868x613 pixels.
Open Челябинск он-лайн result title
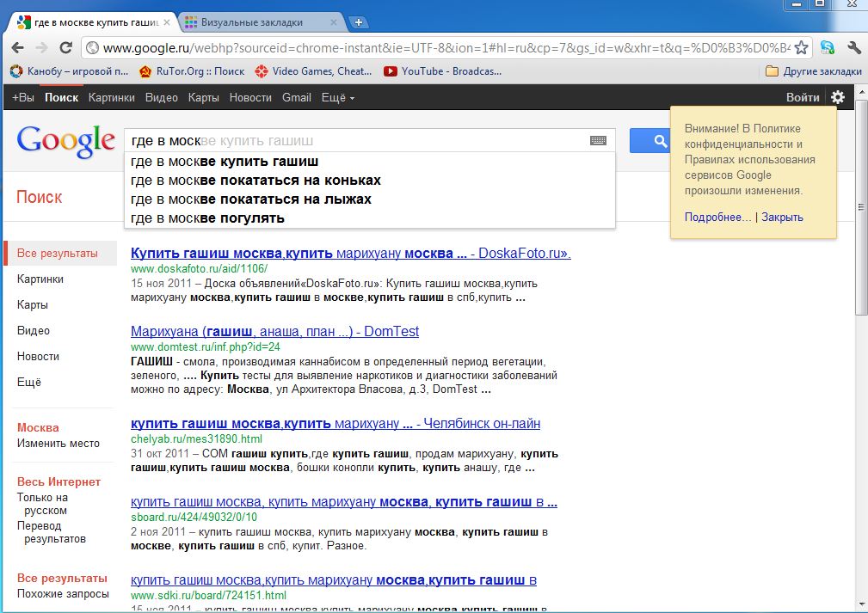(x=336, y=424)
